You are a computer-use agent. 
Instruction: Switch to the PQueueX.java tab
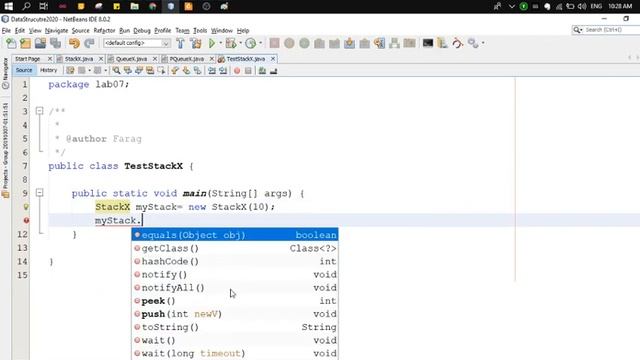pyautogui.click(x=186, y=59)
